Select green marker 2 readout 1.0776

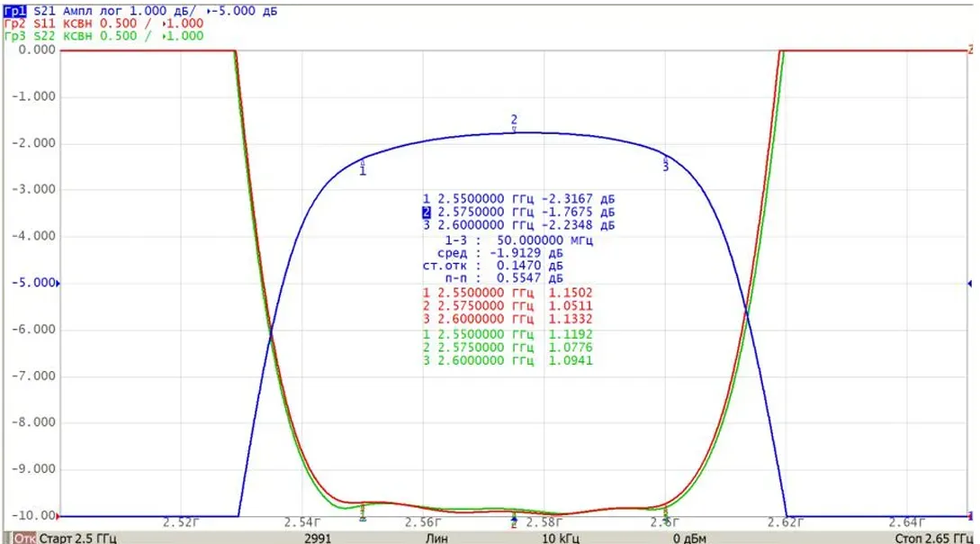(x=508, y=348)
